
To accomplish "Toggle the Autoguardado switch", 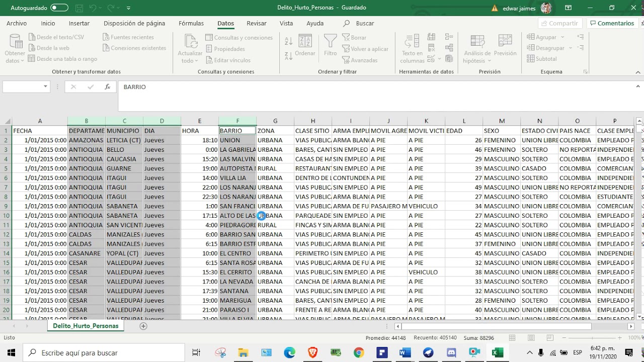I will [x=59, y=8].
